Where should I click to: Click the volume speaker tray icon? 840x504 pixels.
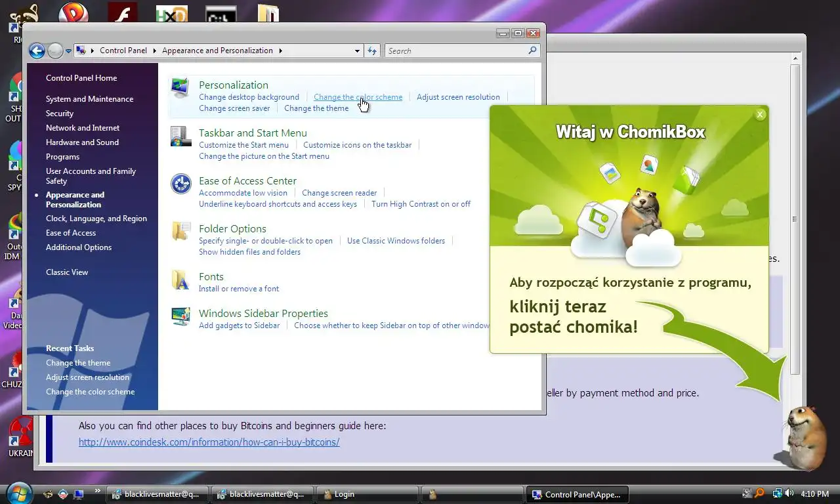pos(789,493)
